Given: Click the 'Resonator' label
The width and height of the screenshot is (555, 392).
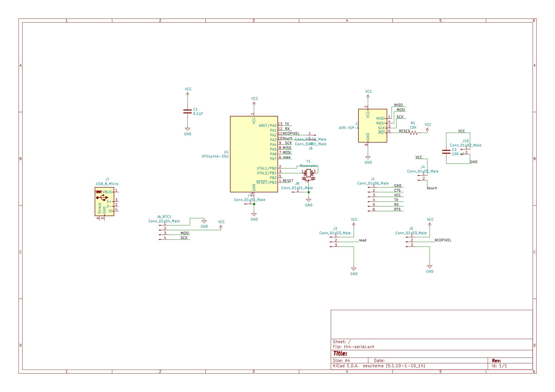Looking at the screenshot, I should (308, 166).
